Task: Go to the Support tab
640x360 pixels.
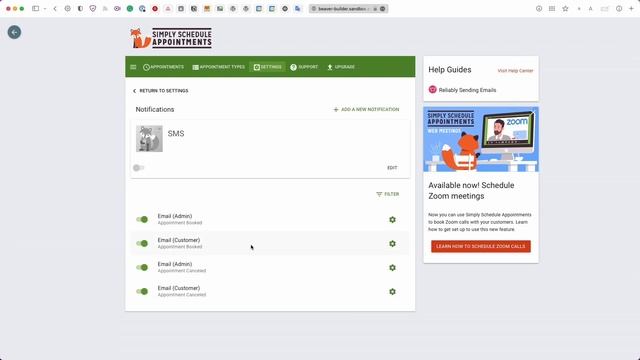Action: click(x=304, y=67)
